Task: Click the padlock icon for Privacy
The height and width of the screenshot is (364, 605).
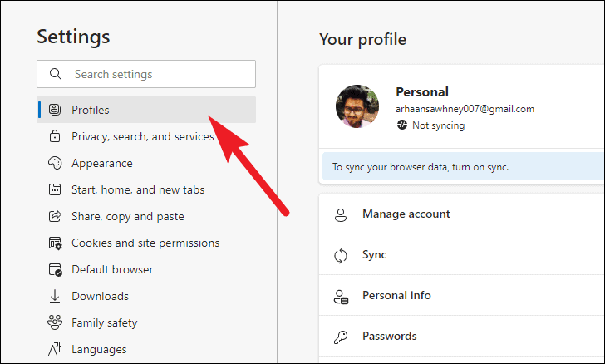Action: coord(55,136)
